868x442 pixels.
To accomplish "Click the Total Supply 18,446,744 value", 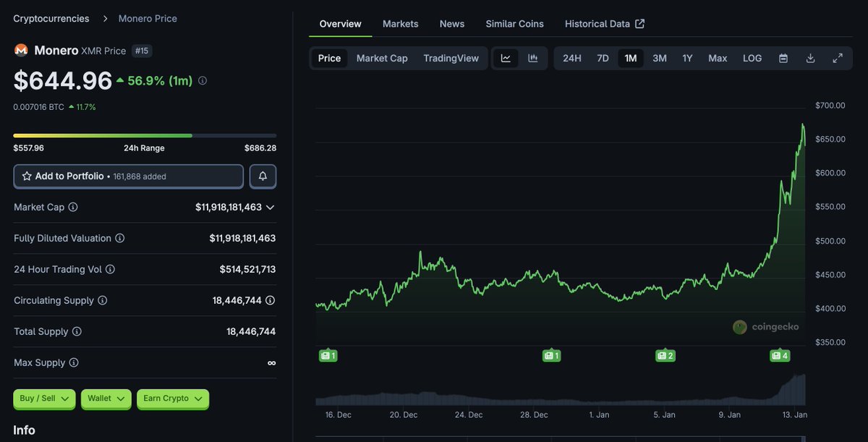I will coord(251,331).
